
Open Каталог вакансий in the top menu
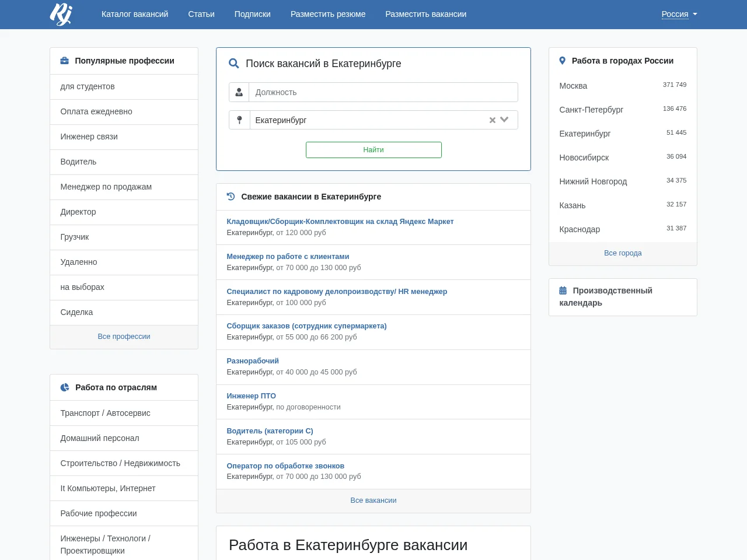(x=135, y=14)
